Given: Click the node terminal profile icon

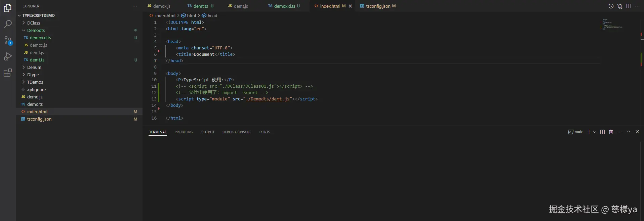Looking at the screenshot, I should click(570, 132).
